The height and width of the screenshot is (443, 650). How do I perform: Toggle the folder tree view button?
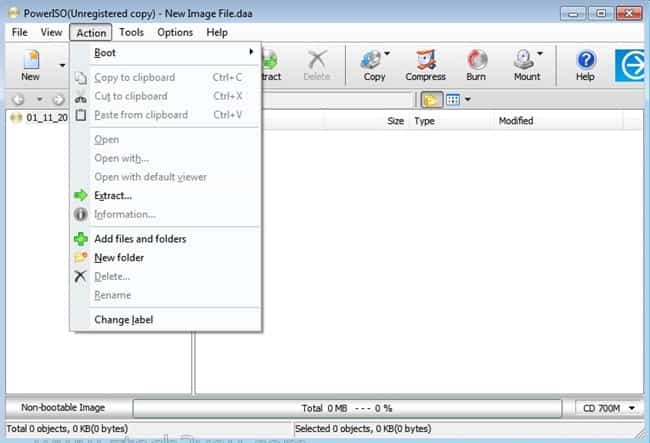[432, 100]
